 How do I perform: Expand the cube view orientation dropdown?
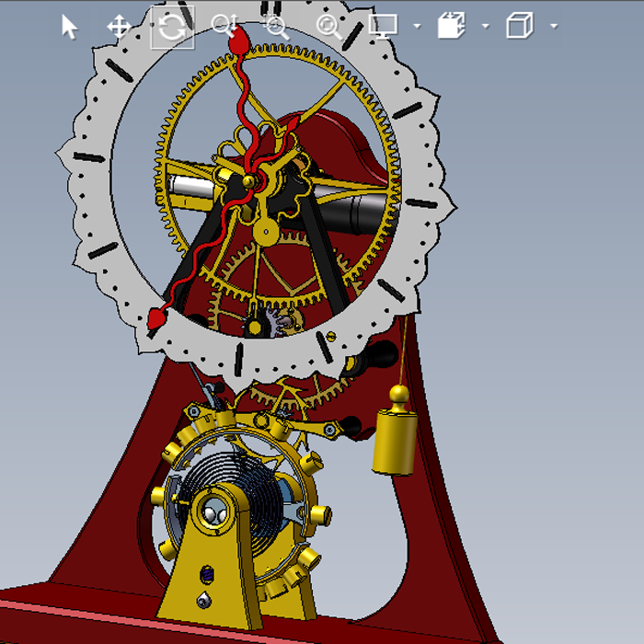point(554,27)
